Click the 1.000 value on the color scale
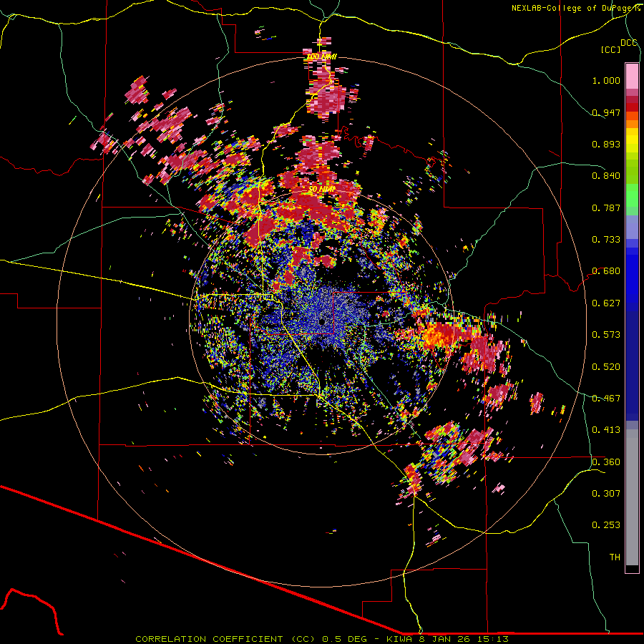This screenshot has width=644, height=644. [606, 80]
